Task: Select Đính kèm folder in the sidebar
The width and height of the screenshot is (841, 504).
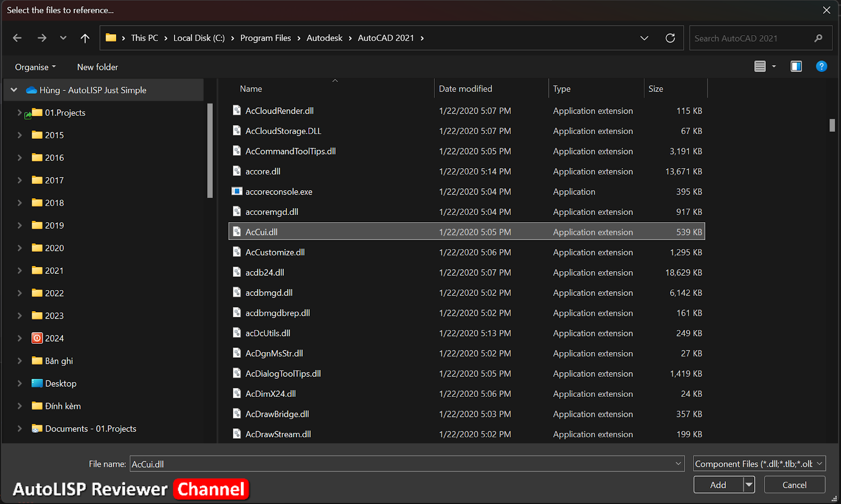Action: (x=56, y=406)
